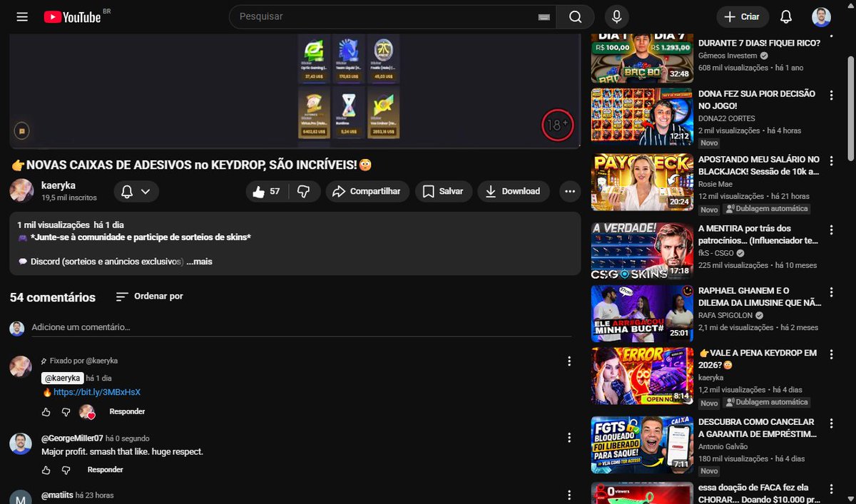
Task: Like the video with 57 likes
Action: [x=265, y=191]
